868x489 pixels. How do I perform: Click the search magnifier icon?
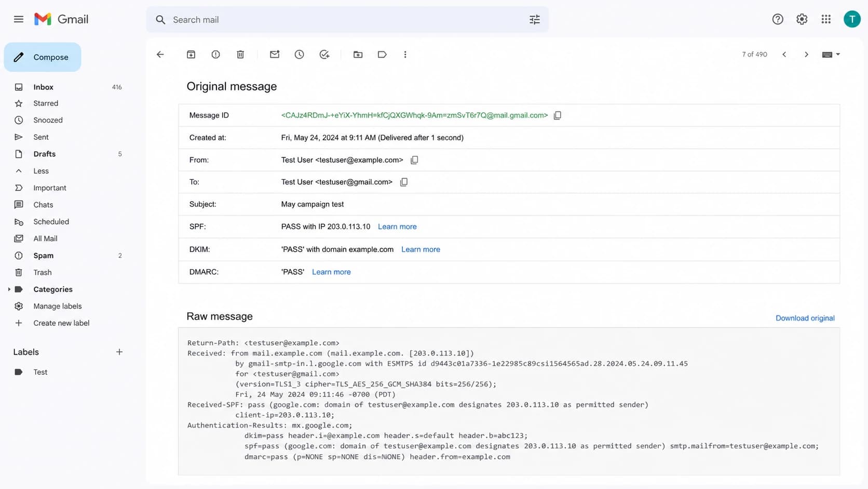pos(160,20)
